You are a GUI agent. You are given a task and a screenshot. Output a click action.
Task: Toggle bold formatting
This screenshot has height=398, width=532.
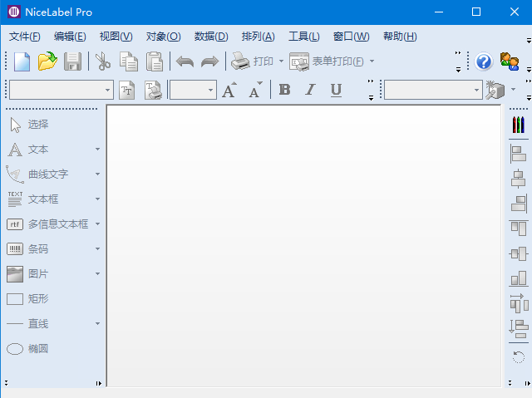coord(284,90)
